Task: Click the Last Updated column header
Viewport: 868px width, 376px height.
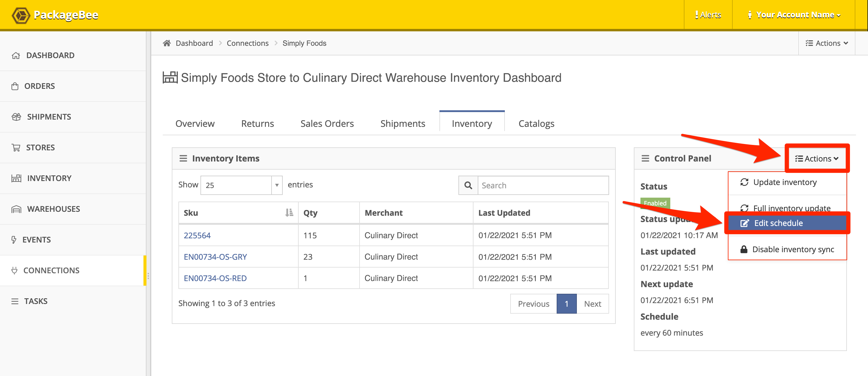Action: click(x=541, y=213)
